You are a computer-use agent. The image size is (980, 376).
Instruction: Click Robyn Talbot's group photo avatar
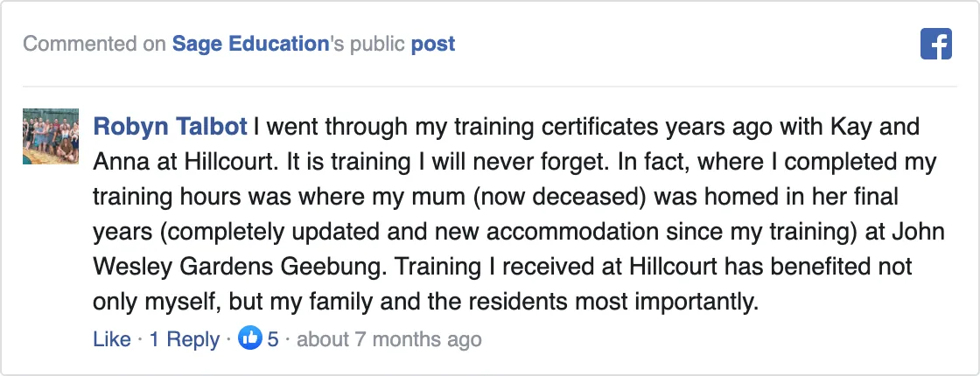click(51, 136)
